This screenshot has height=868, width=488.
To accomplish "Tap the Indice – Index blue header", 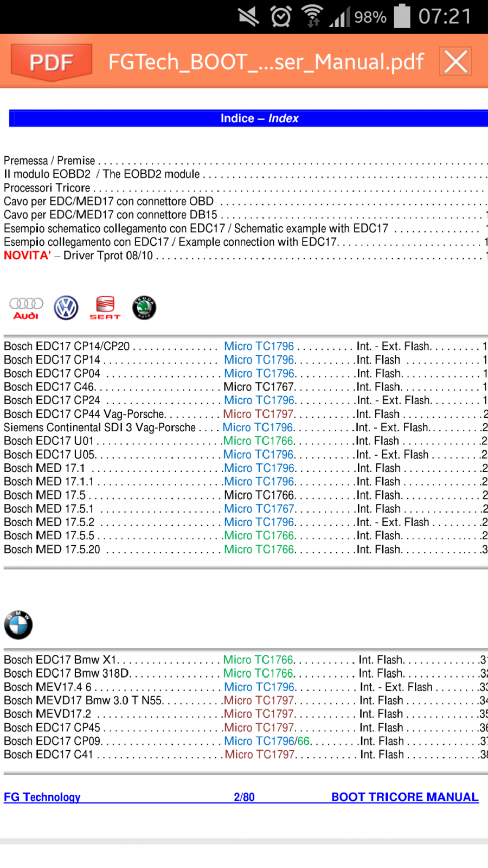I will pos(248,118).
